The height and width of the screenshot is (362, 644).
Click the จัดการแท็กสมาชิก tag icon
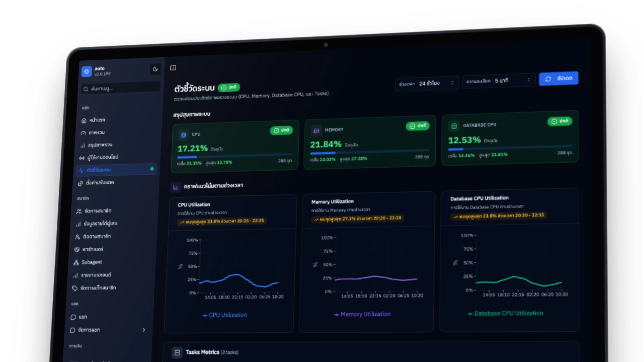[x=75, y=288]
